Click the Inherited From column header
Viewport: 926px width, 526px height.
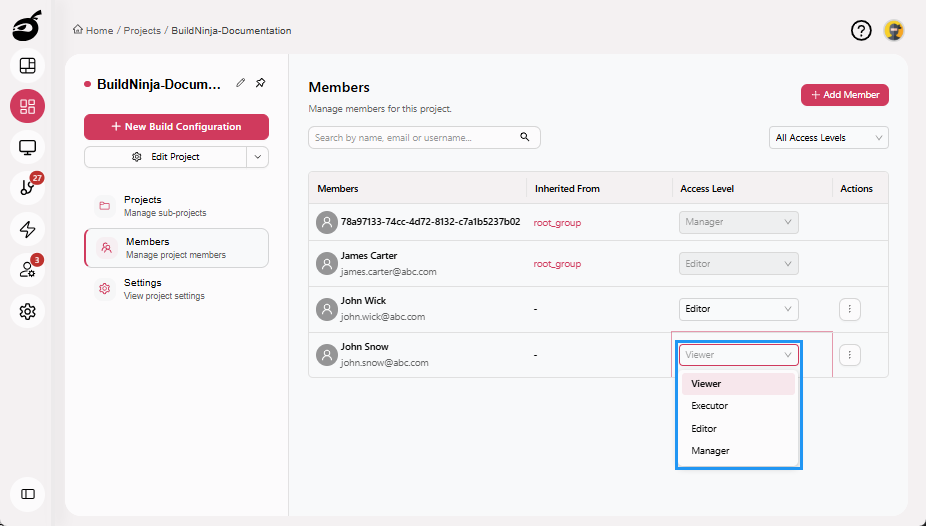click(x=567, y=189)
